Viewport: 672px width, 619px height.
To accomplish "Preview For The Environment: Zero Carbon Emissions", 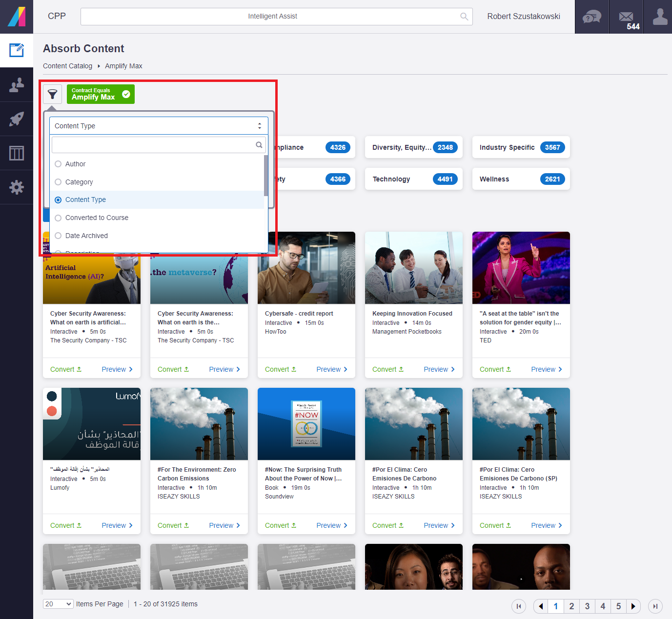I will 224,525.
